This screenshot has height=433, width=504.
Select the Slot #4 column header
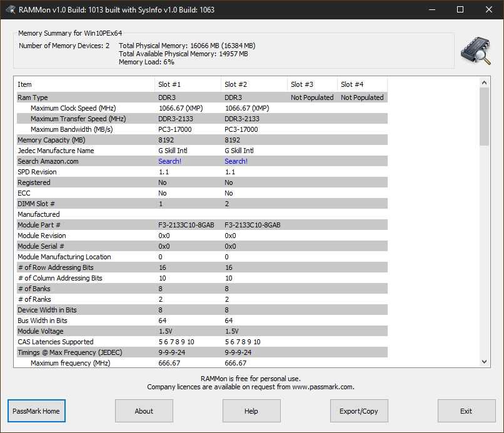pos(363,84)
